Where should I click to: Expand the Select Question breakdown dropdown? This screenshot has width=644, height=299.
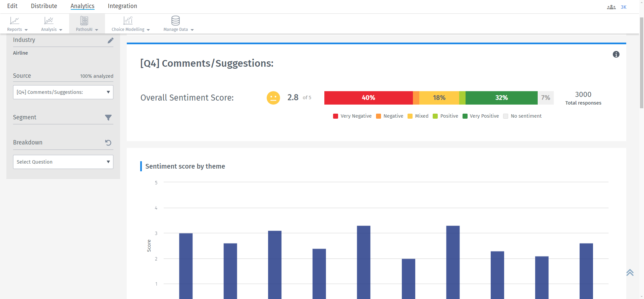point(63,162)
